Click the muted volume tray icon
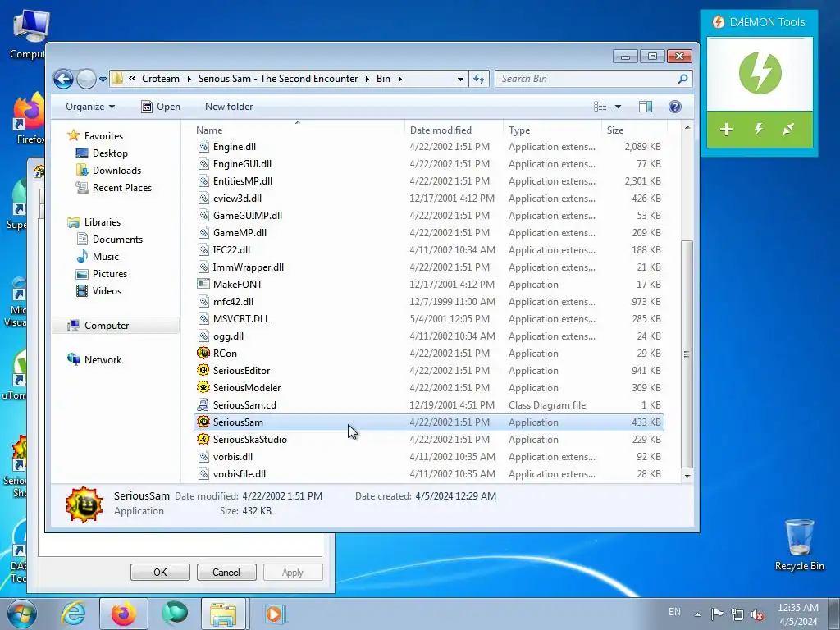 click(757, 614)
